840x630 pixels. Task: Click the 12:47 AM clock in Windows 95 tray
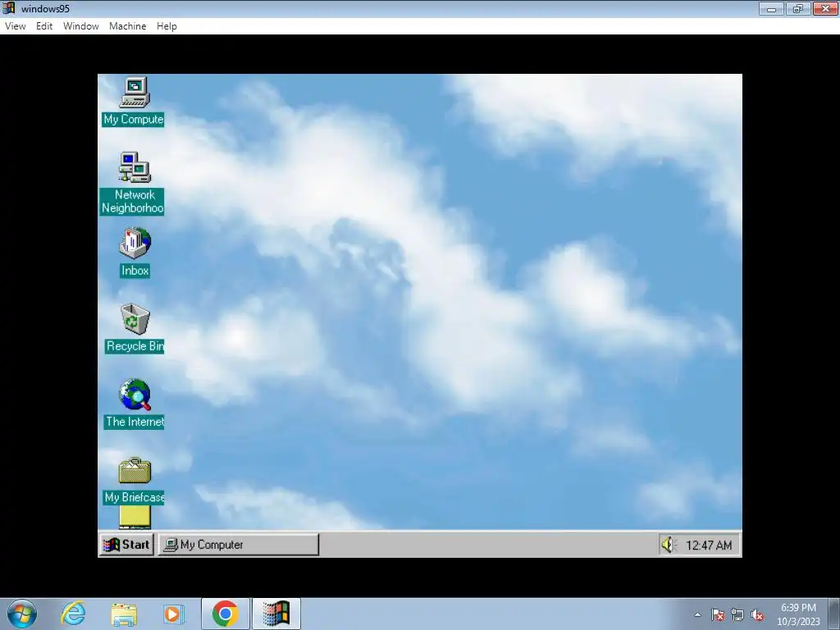pos(709,546)
